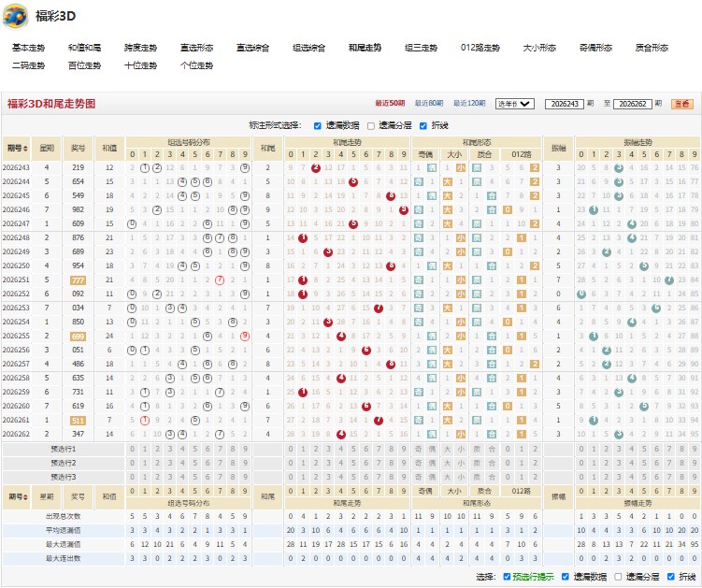Open the 跨度走势 tab
Viewport: 702px width, 588px height.
(x=140, y=48)
